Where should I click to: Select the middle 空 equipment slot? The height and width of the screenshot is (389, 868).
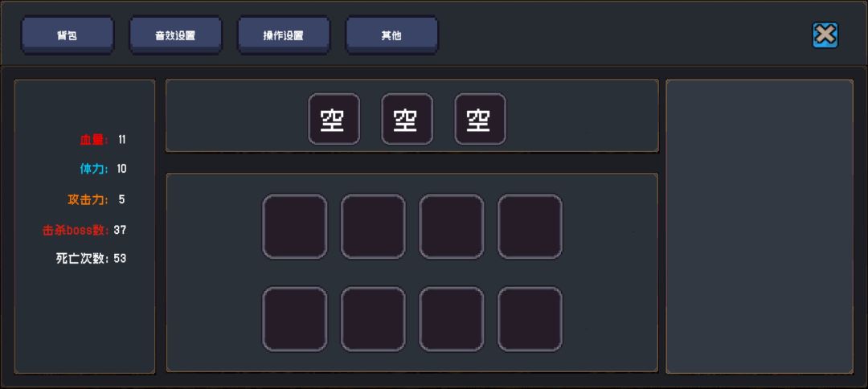coord(407,119)
